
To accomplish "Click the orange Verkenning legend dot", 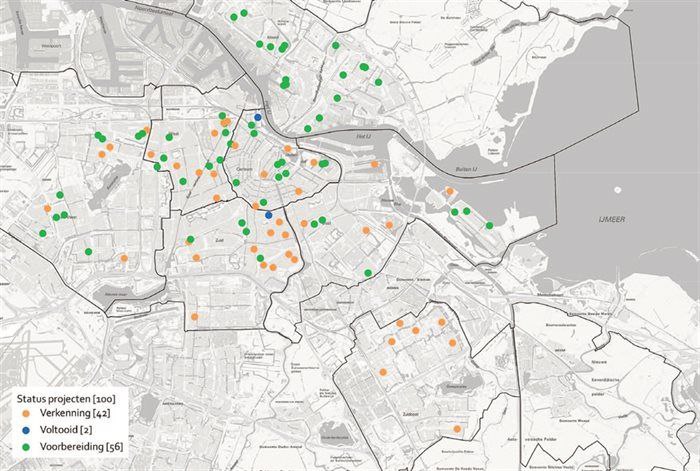I will pyautogui.click(x=26, y=413).
